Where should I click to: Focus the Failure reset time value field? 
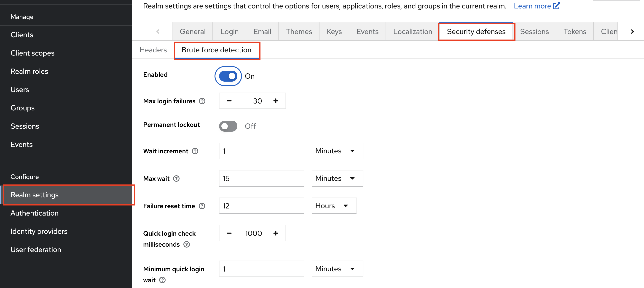261,205
